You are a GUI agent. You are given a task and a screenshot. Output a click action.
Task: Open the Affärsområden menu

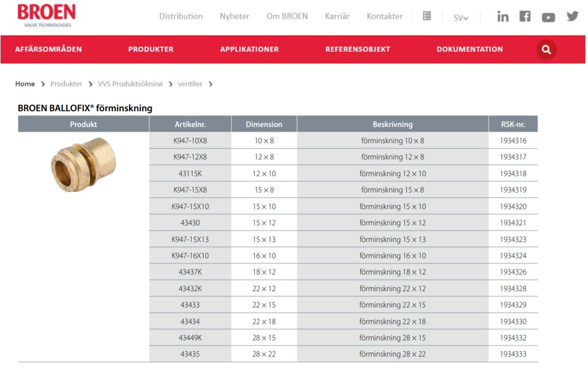click(48, 49)
